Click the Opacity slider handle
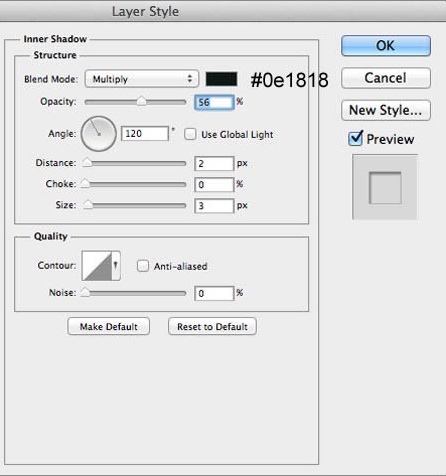Image resolution: width=446 pixels, height=476 pixels. pos(141,101)
